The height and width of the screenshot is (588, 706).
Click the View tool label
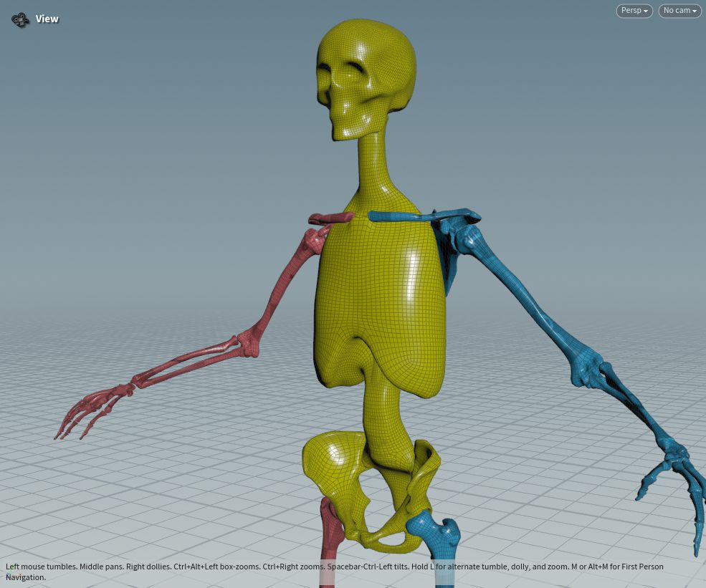47,19
